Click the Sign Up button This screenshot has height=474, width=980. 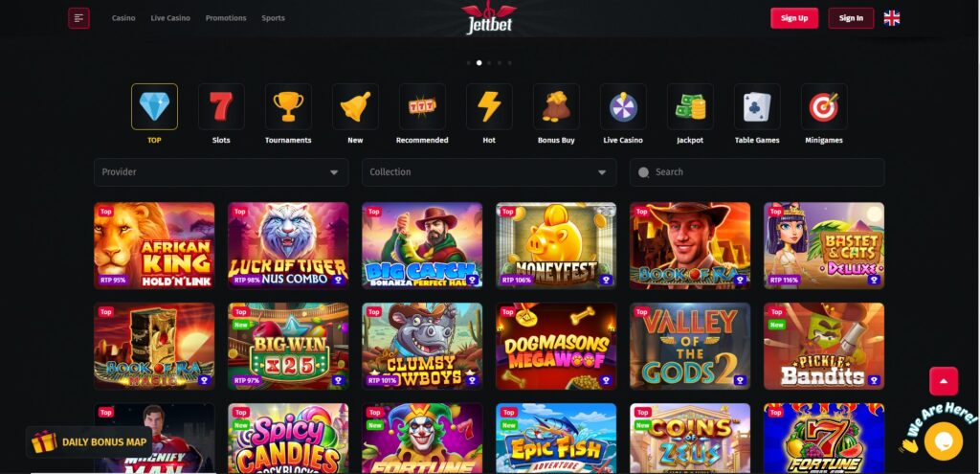tap(794, 18)
